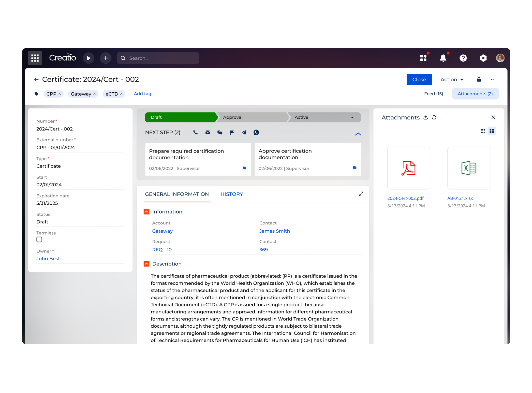Image resolution: width=532 pixels, height=393 pixels.
Task: Open the Feed (15) tab
Action: point(433,94)
